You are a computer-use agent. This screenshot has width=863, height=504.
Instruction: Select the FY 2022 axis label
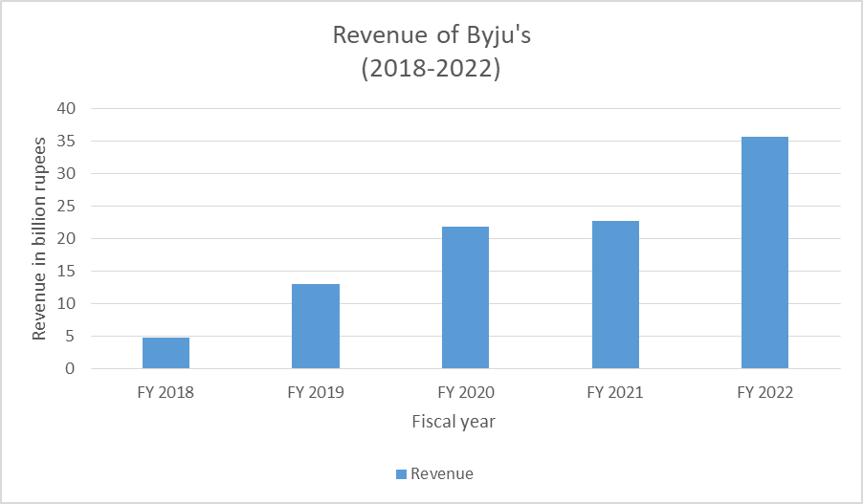point(764,392)
